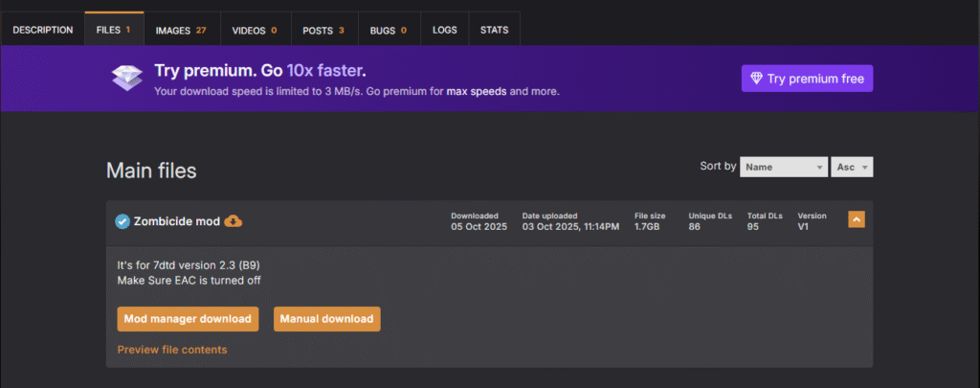Open the Preview file contents link
Image resolution: width=980 pixels, height=388 pixels.
(x=172, y=350)
